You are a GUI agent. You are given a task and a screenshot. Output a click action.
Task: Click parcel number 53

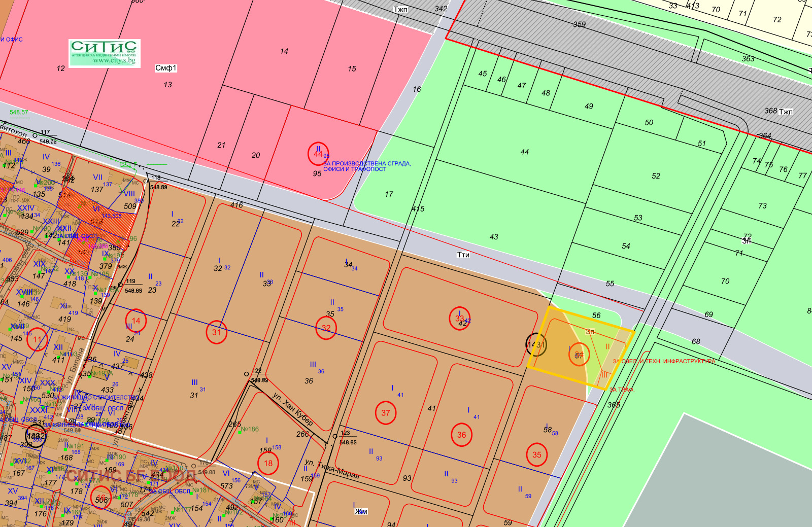(638, 218)
